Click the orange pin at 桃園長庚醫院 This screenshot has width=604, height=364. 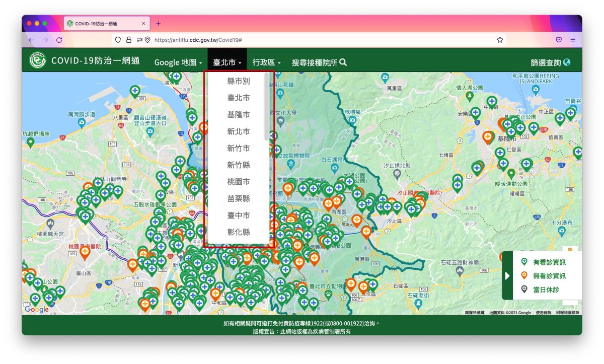(x=85, y=252)
